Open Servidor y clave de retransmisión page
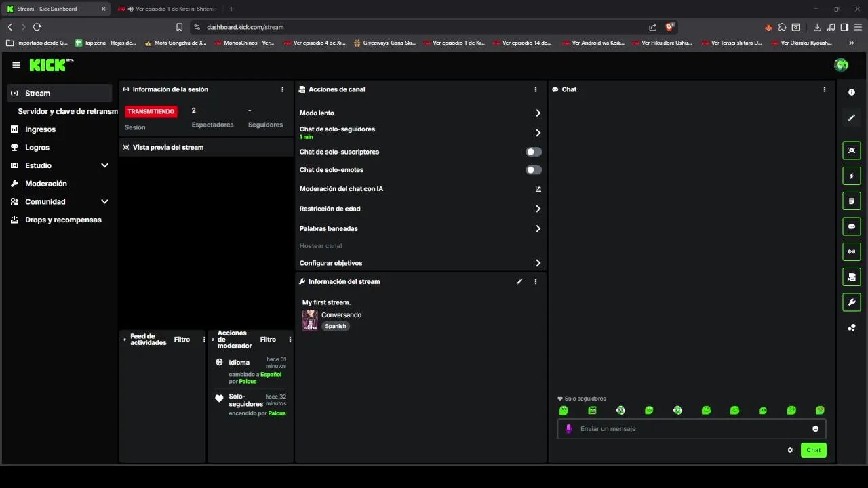The width and height of the screenshot is (868, 488). [x=68, y=111]
